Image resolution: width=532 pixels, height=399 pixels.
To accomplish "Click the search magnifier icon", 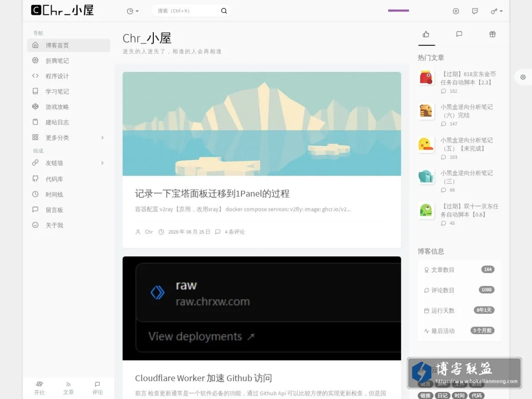I will coord(224,11).
